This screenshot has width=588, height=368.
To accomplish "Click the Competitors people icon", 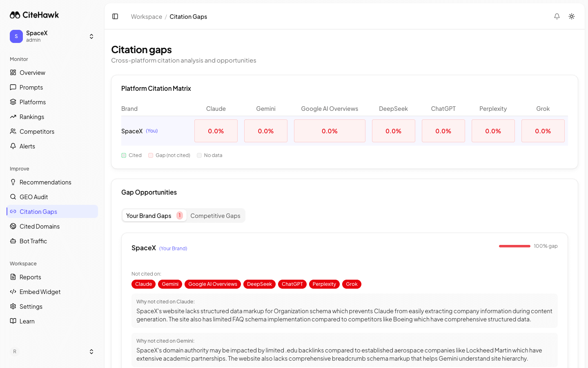I will pos(13,131).
